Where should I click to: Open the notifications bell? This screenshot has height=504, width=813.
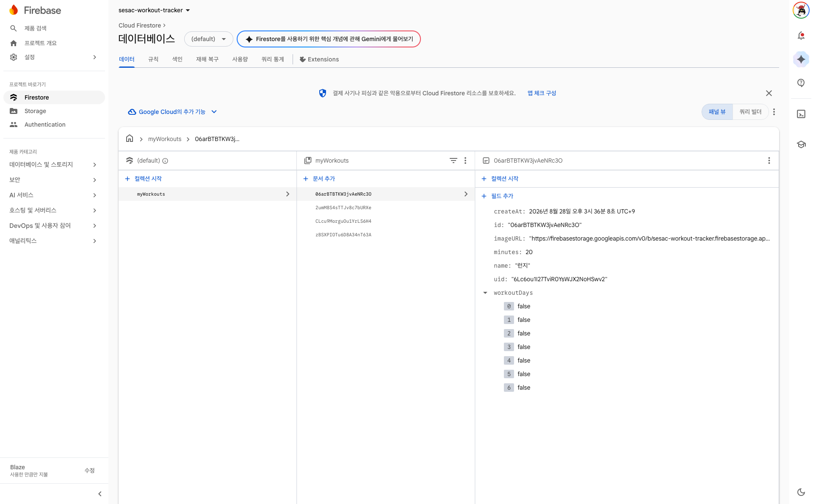pyautogui.click(x=801, y=36)
